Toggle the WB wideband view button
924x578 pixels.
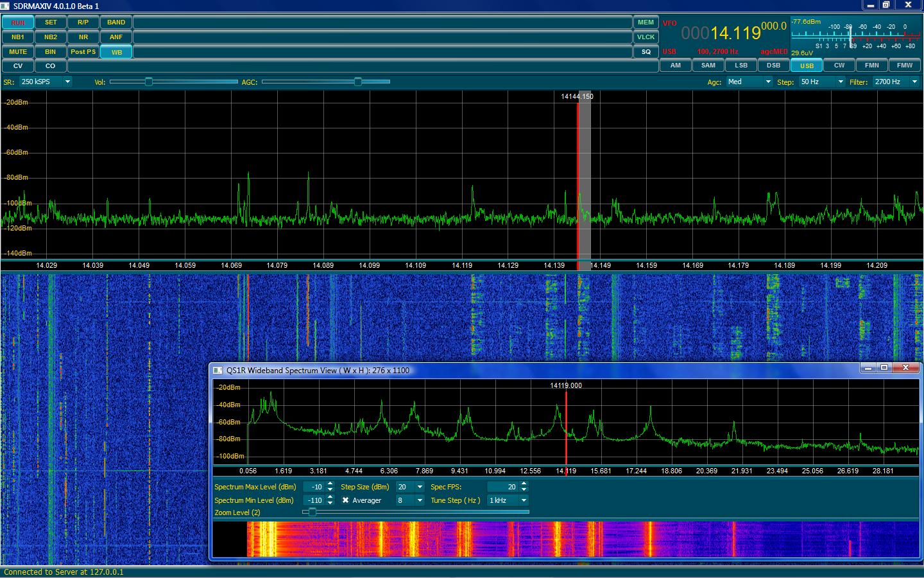tap(116, 52)
